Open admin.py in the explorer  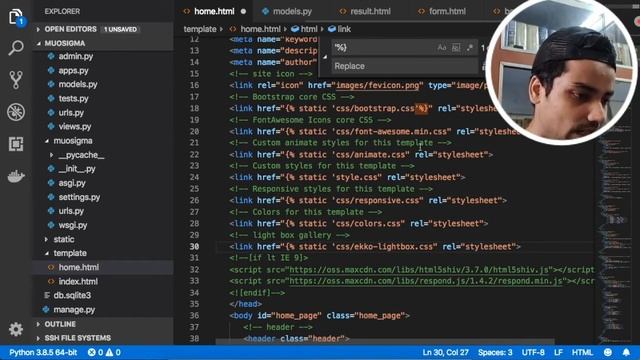coord(76,56)
